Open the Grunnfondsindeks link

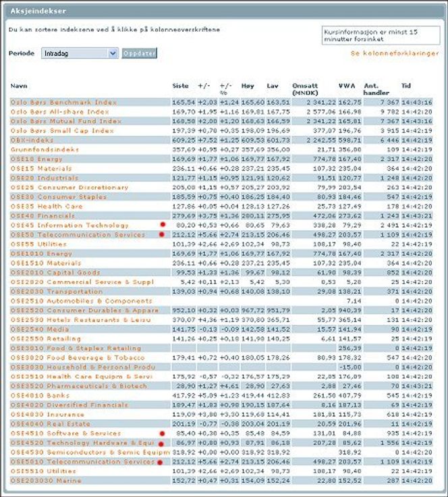(x=45, y=150)
